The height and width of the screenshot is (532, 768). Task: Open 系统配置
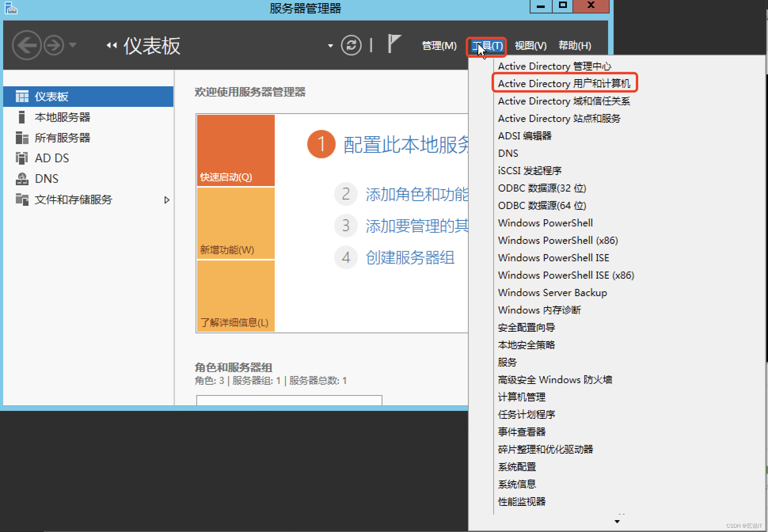pyautogui.click(x=517, y=467)
